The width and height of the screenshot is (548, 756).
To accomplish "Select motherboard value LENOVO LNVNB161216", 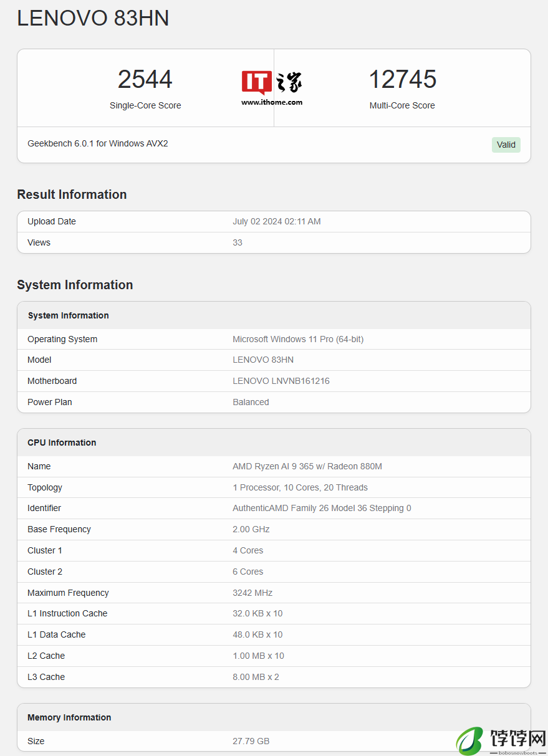I will [281, 381].
